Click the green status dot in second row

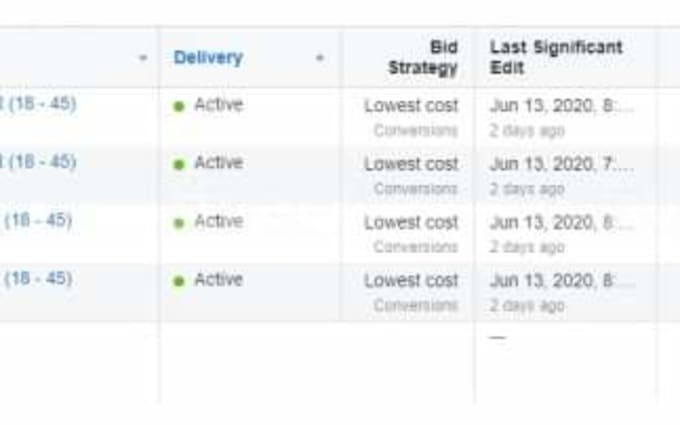coord(179,164)
